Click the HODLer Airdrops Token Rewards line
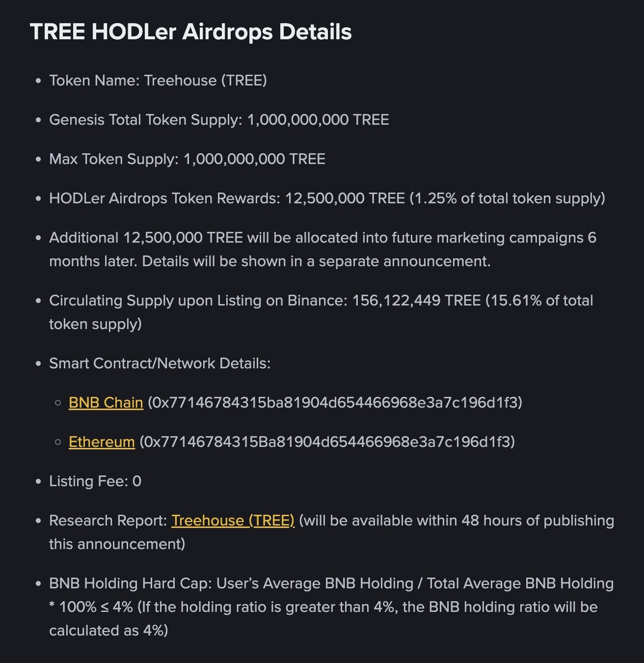Screen dimensions: 644x663 tap(327, 198)
